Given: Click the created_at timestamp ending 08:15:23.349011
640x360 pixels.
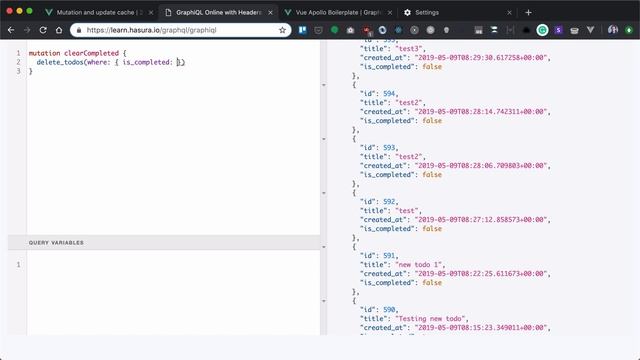Looking at the screenshot, I should pyautogui.click(x=481, y=327).
